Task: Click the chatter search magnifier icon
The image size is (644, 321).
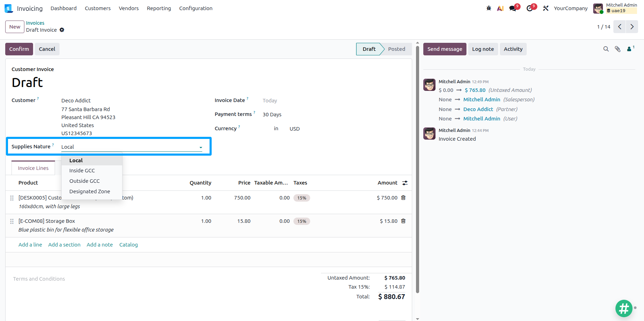Action: coord(606,49)
